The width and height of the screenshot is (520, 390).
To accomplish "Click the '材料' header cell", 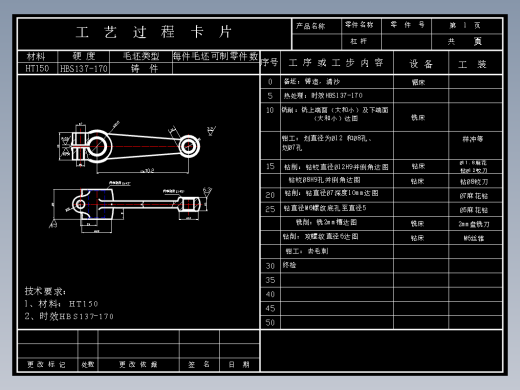I will tap(37, 56).
